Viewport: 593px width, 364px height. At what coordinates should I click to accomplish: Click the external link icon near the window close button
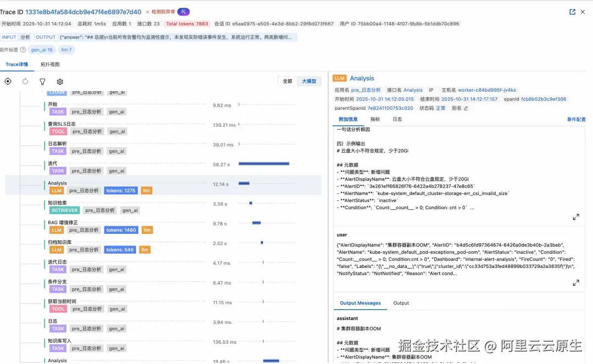pyautogui.click(x=572, y=12)
